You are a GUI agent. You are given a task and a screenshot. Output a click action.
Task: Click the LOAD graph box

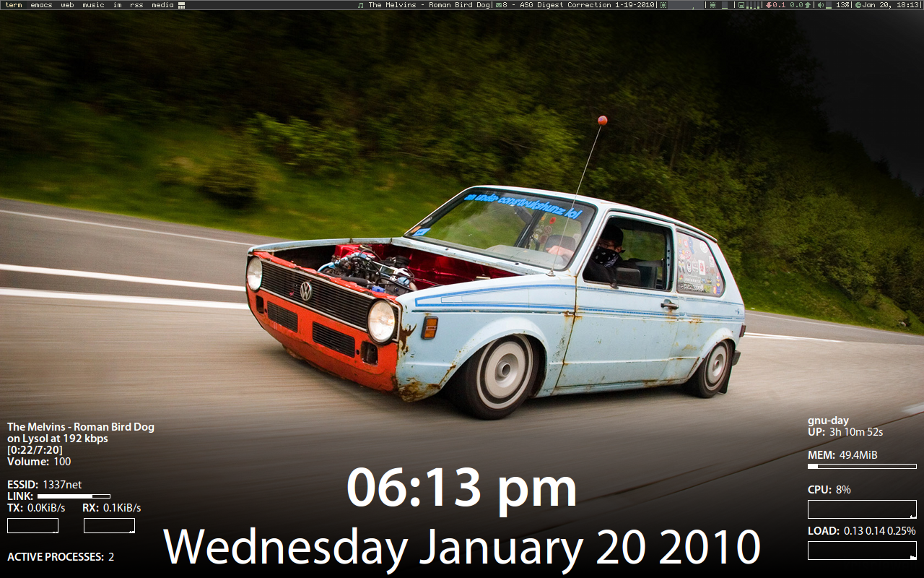(862, 551)
